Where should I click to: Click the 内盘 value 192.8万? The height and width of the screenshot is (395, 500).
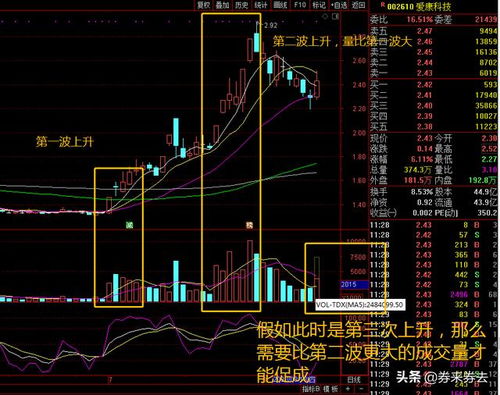tap(482, 180)
